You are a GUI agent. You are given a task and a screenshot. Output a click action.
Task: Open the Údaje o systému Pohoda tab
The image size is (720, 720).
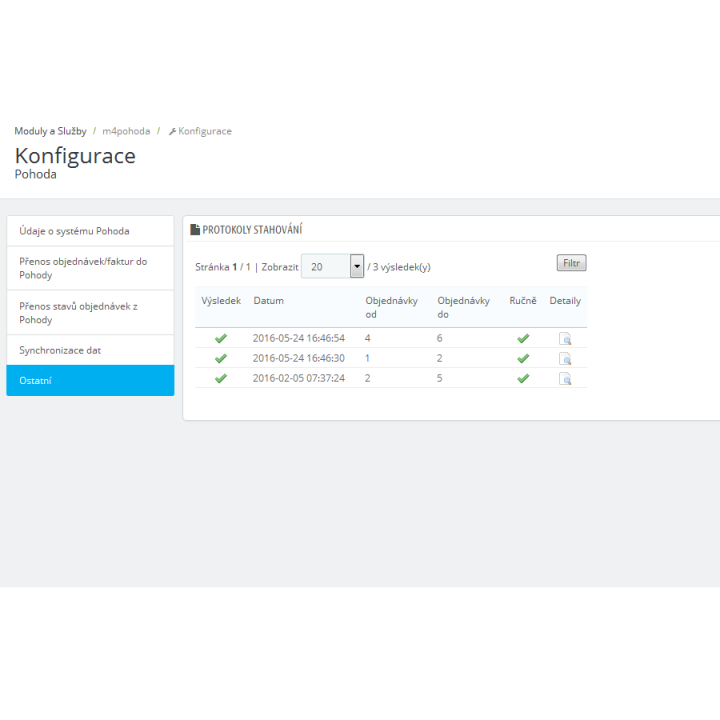click(90, 231)
